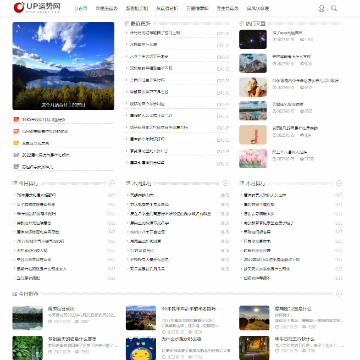Select the green highlighted home navigation tab
This screenshot has height=360, width=360.
point(81,8)
